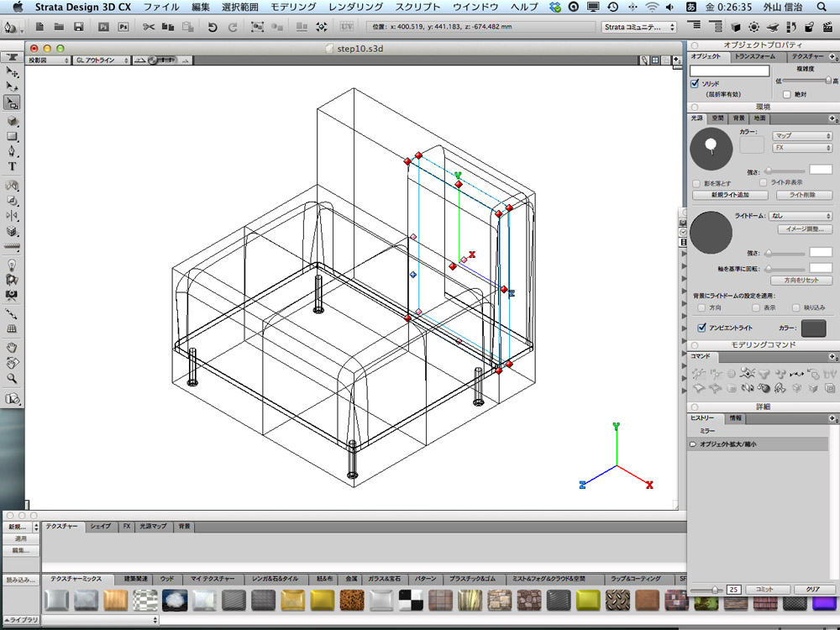The image size is (840, 630).
Task: Click the コミット button
Action: coord(764,590)
